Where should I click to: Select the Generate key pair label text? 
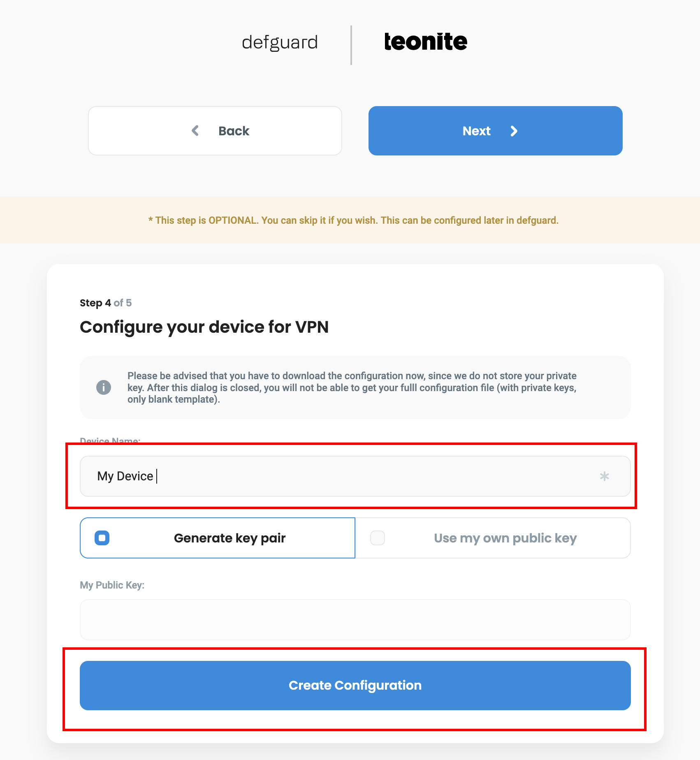[x=229, y=538]
